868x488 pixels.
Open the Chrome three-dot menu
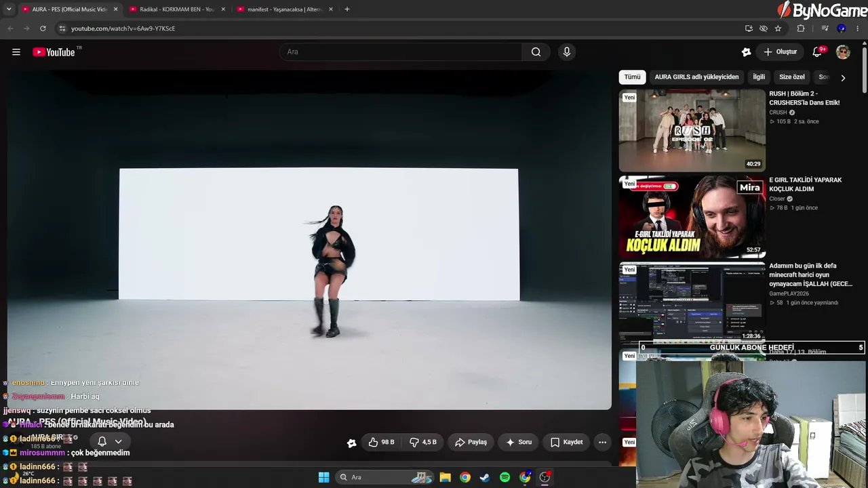point(858,28)
